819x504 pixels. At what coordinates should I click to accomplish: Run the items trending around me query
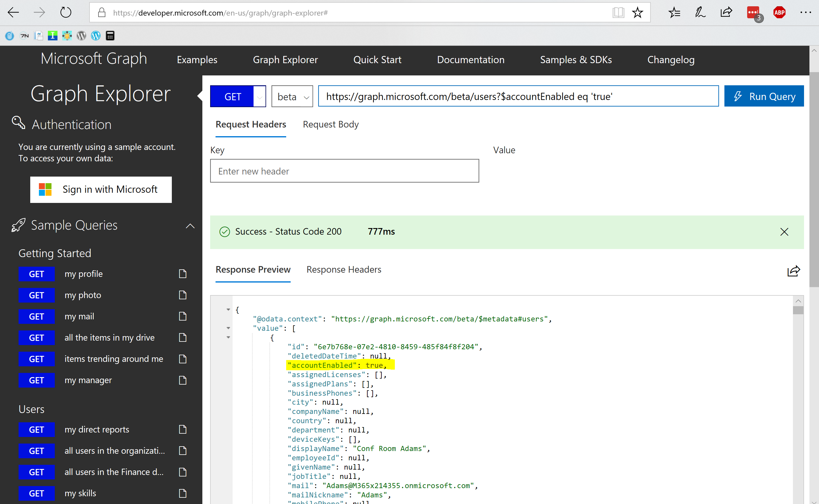[x=36, y=359]
